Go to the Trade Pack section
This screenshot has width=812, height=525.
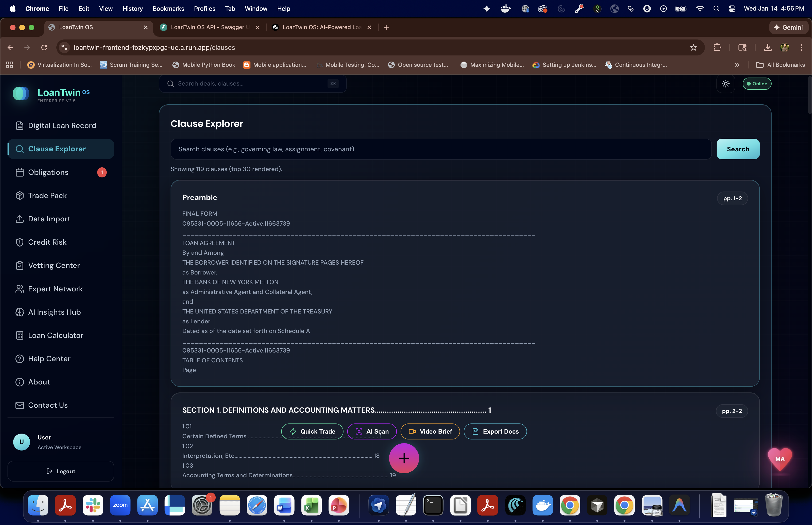[47, 195]
